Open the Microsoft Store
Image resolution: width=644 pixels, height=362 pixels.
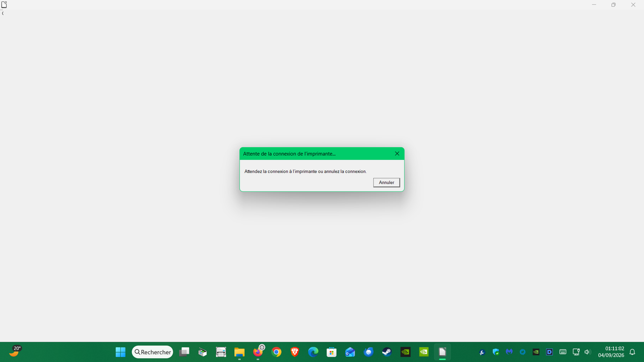click(x=332, y=352)
